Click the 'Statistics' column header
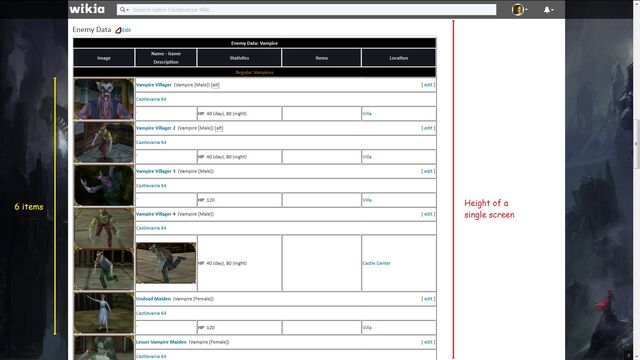 click(239, 58)
